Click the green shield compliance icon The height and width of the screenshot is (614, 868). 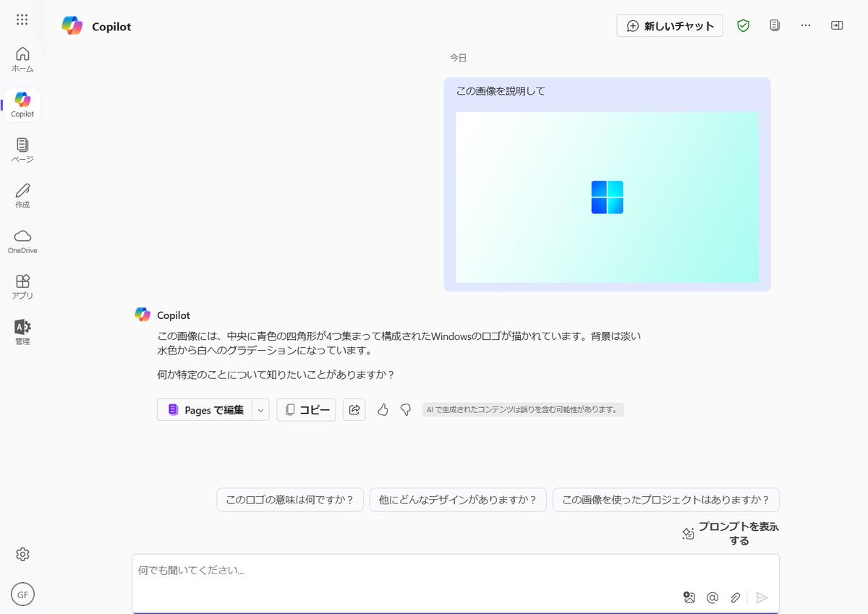[743, 25]
